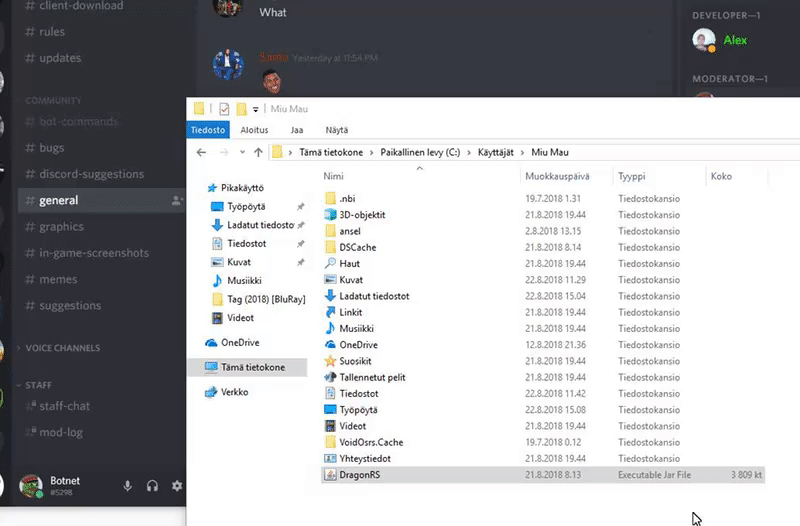Viewport: 800px width, 526px height.
Task: Select the Yhteystiedot contacts icon
Action: (330, 459)
